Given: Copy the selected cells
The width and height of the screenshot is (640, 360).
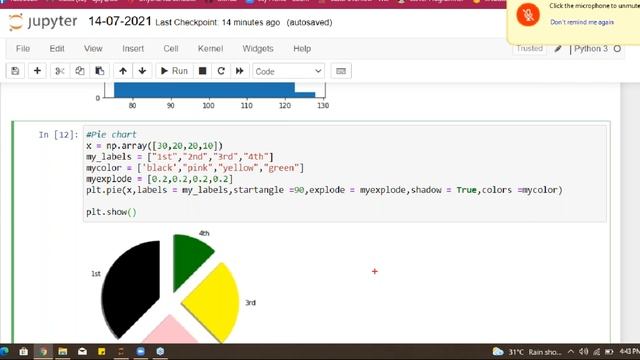Looking at the screenshot, I should point(80,71).
